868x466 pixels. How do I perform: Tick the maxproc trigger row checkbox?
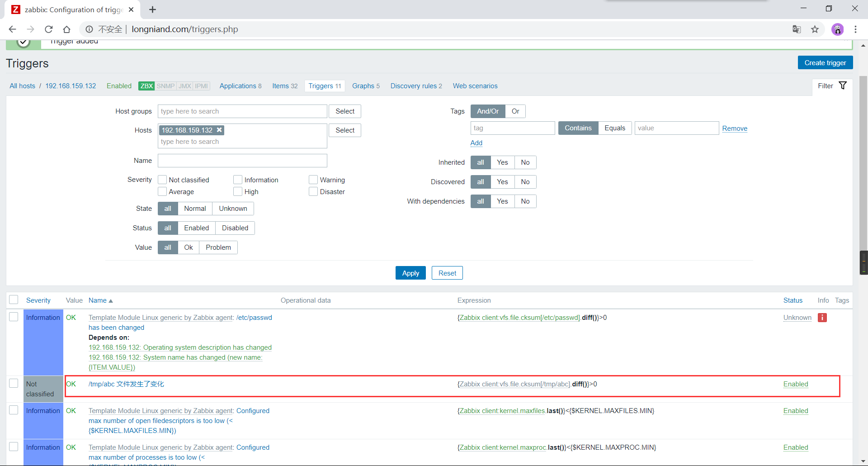coord(14,447)
